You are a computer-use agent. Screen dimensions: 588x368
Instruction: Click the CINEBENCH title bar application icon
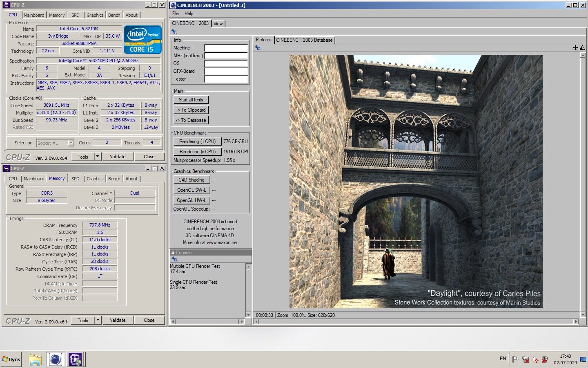pos(173,5)
